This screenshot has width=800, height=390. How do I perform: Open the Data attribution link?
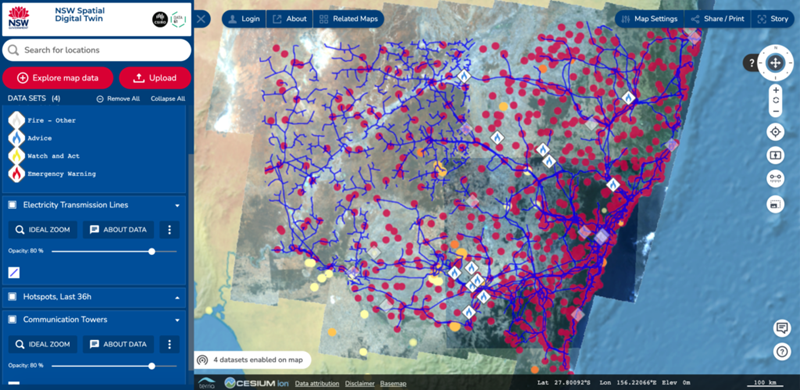click(x=317, y=383)
